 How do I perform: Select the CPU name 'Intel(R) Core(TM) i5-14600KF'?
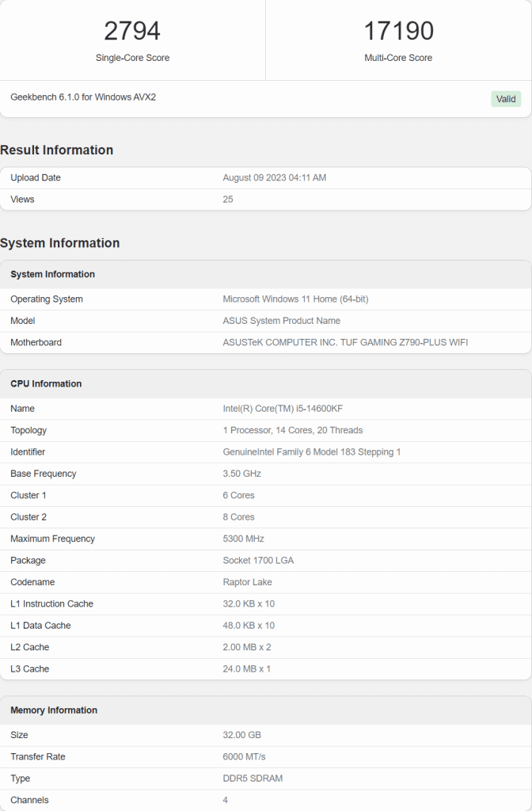pos(283,409)
